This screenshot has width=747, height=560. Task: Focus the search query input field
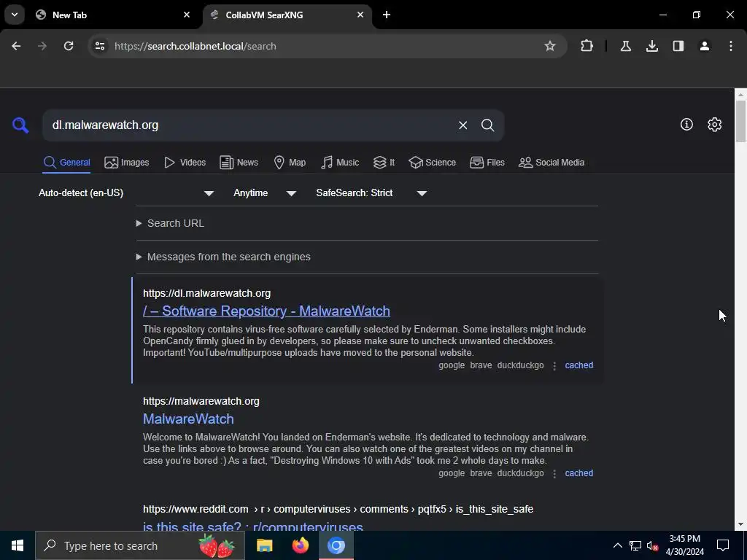coord(248,125)
